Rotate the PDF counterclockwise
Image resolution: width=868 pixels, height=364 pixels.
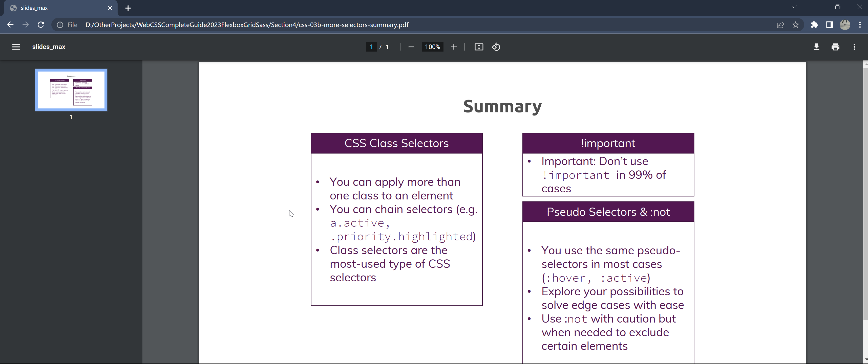pos(496,47)
